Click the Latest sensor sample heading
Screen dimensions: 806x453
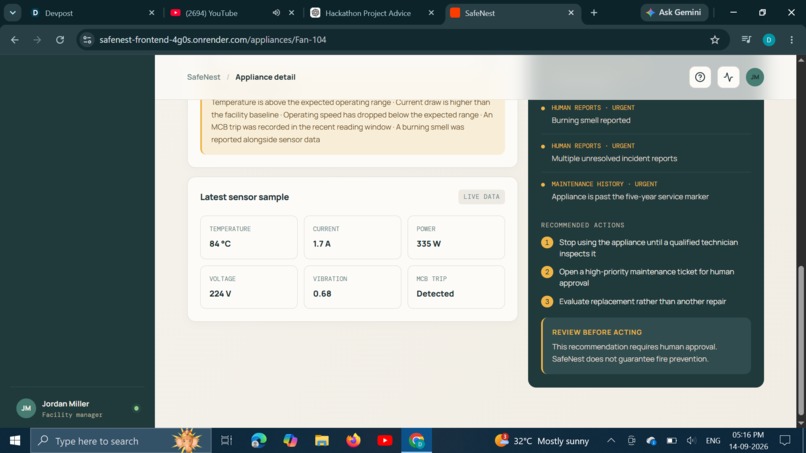pyautogui.click(x=244, y=197)
